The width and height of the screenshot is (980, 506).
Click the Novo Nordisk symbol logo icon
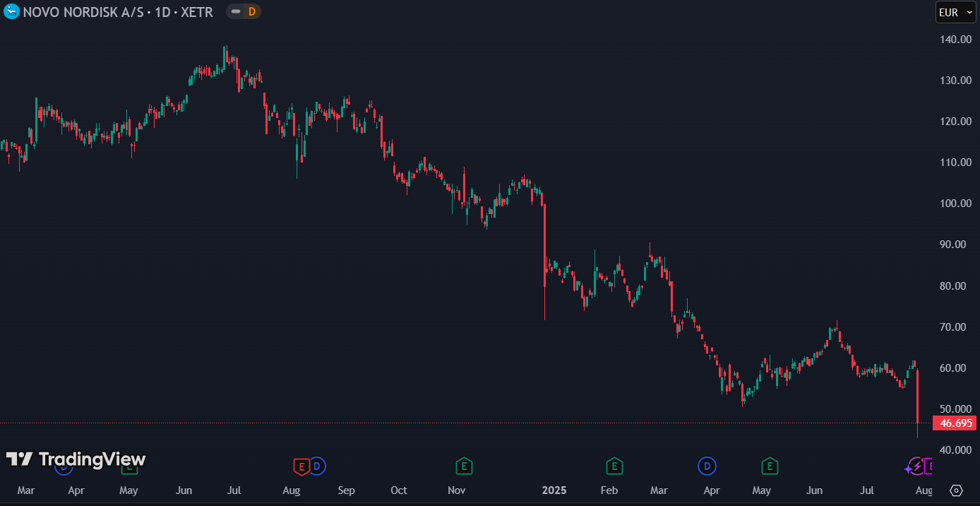click(11, 11)
